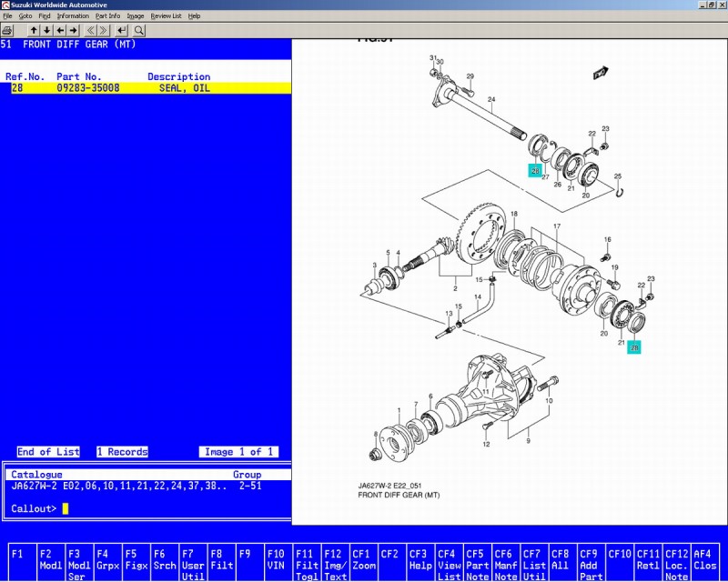Click the 1 Records label
This screenshot has height=582, width=728.
(x=123, y=452)
